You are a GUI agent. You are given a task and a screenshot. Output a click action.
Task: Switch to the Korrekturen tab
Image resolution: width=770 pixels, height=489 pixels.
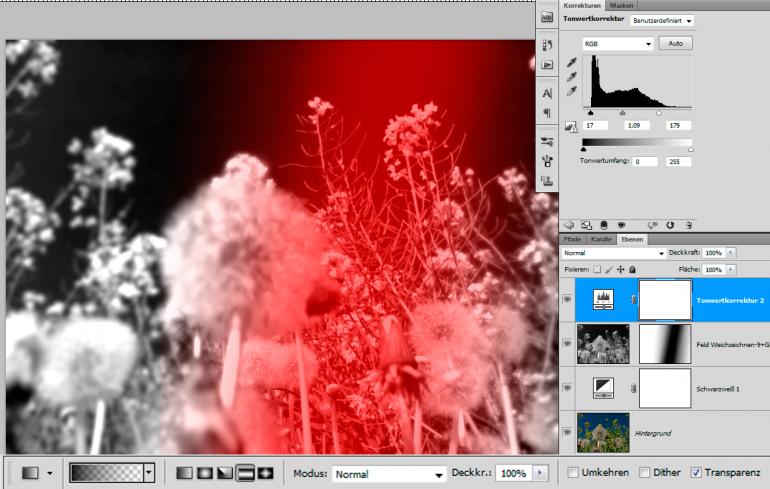pos(582,5)
